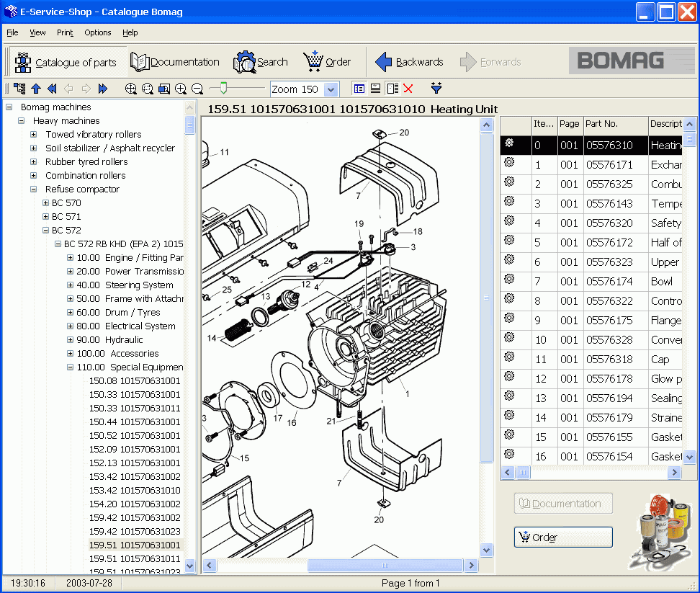Open the Zoom 150 dropdown
The image size is (700, 593).
(x=331, y=89)
